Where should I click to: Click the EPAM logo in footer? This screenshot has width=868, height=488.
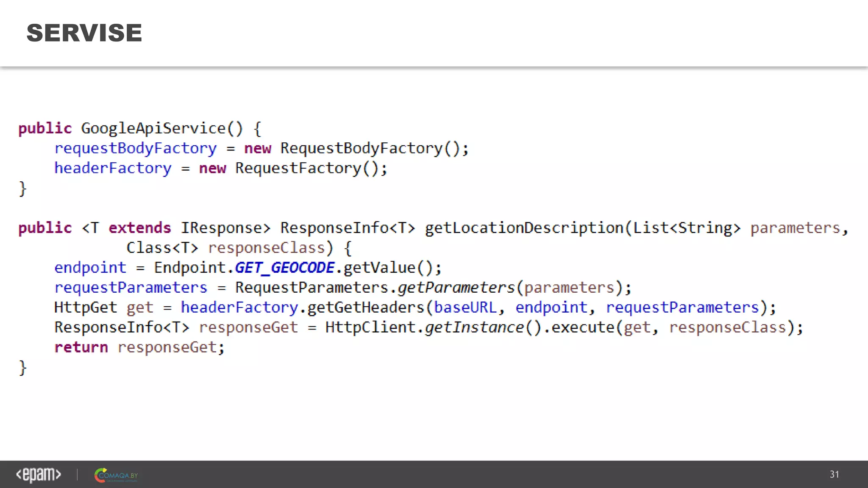click(x=39, y=474)
